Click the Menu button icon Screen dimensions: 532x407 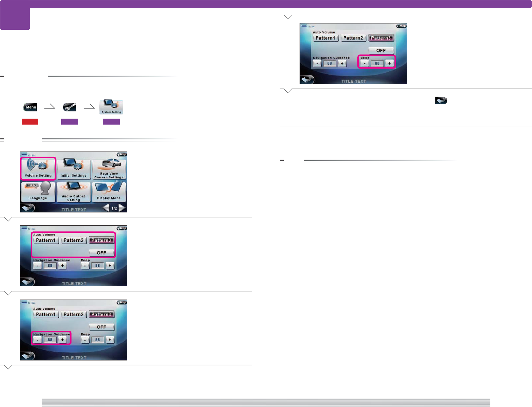click(30, 107)
